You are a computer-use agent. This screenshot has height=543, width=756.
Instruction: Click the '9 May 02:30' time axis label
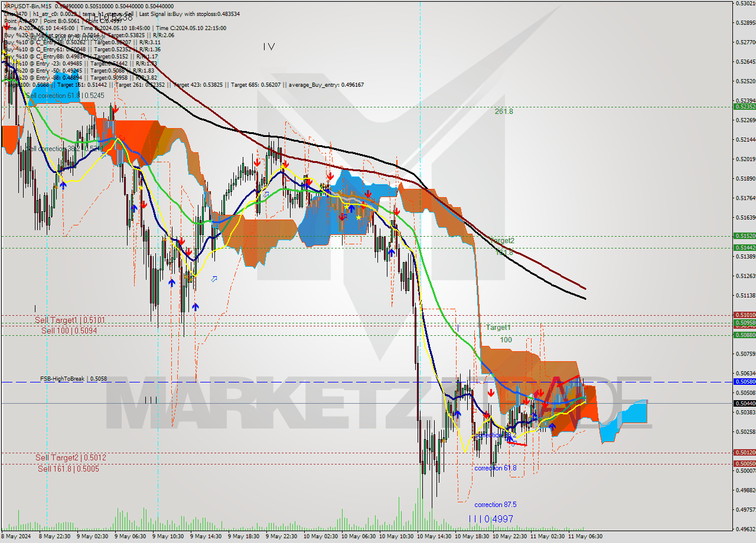93,537
